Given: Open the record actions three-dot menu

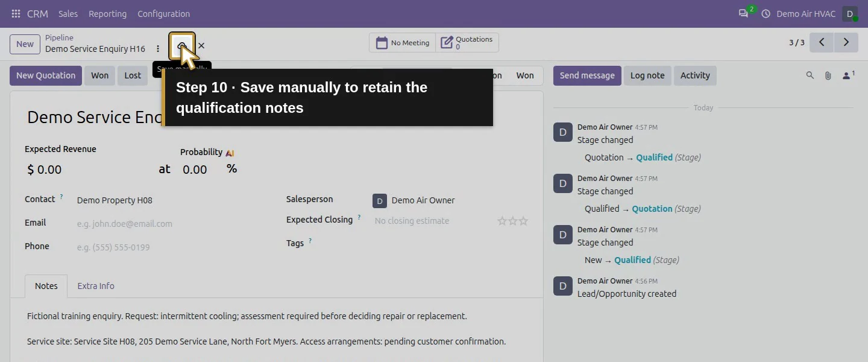Looking at the screenshot, I should pos(158,49).
